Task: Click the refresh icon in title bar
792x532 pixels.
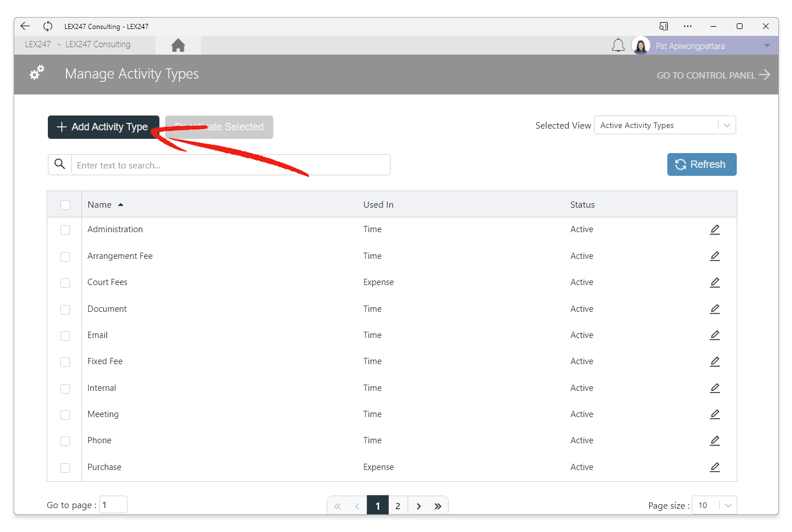Action: click(x=48, y=26)
